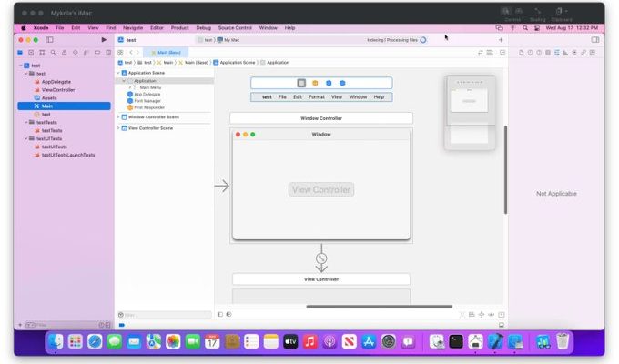Go back in editor history

pyautogui.click(x=131, y=53)
